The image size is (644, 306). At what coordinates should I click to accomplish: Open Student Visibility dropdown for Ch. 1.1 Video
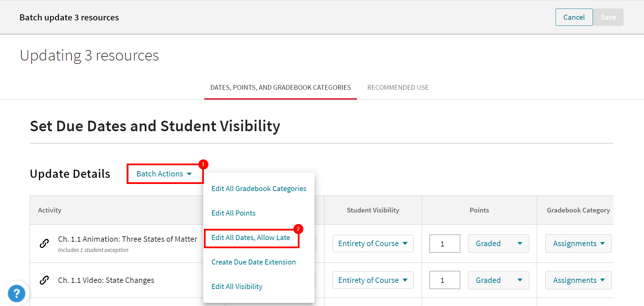[x=372, y=280]
